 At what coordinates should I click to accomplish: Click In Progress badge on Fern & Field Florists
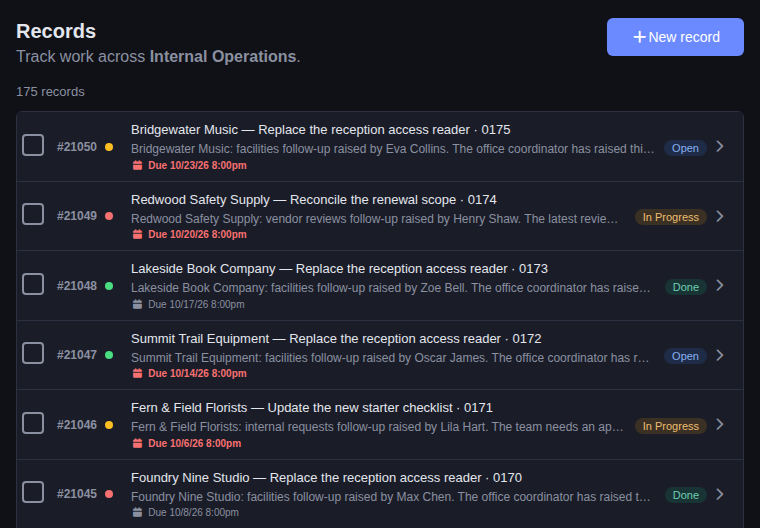point(670,426)
